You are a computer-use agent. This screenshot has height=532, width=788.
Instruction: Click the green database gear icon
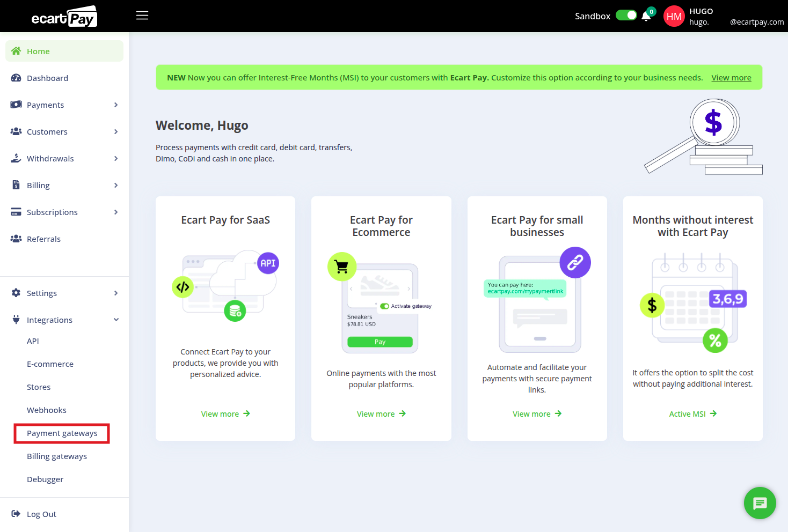235,311
